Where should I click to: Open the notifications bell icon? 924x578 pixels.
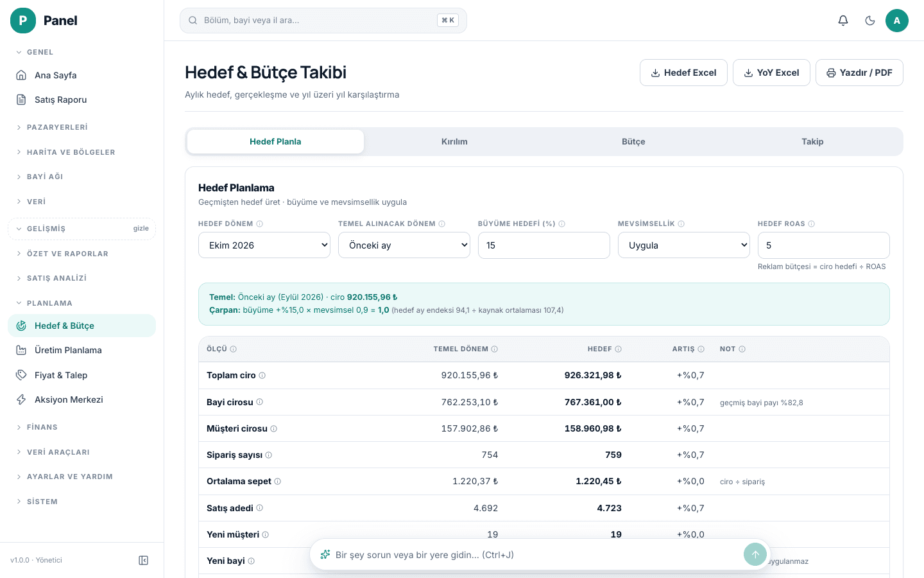click(x=843, y=21)
